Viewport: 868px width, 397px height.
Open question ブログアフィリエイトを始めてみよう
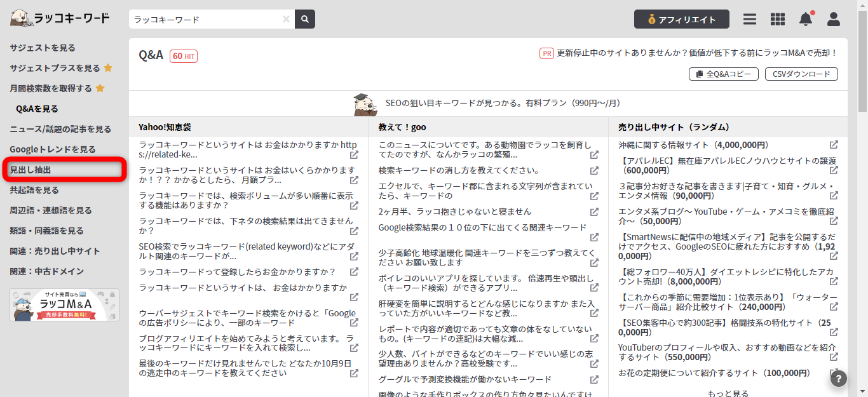click(247, 343)
